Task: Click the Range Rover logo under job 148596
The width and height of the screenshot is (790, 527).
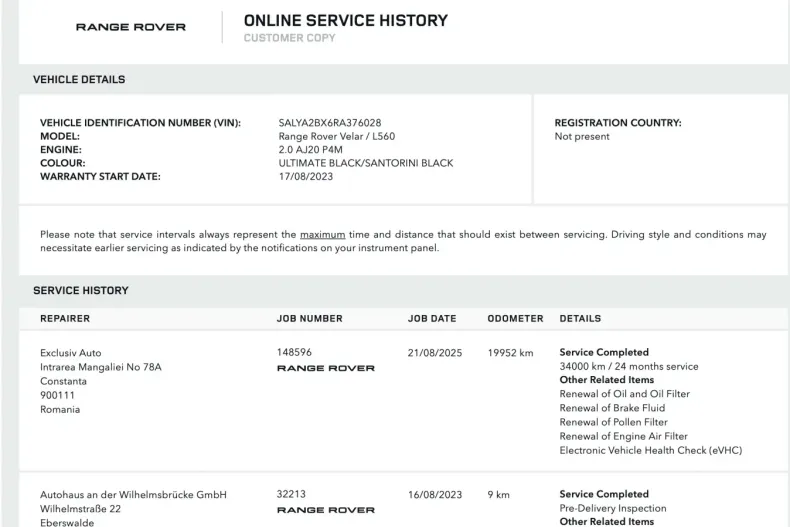Action: (x=326, y=368)
